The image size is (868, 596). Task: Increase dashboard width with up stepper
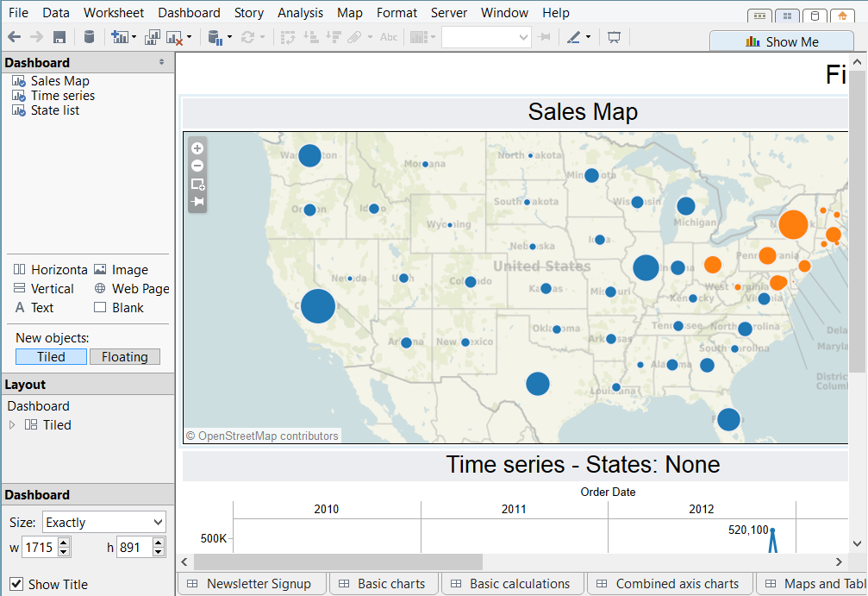[x=64, y=543]
